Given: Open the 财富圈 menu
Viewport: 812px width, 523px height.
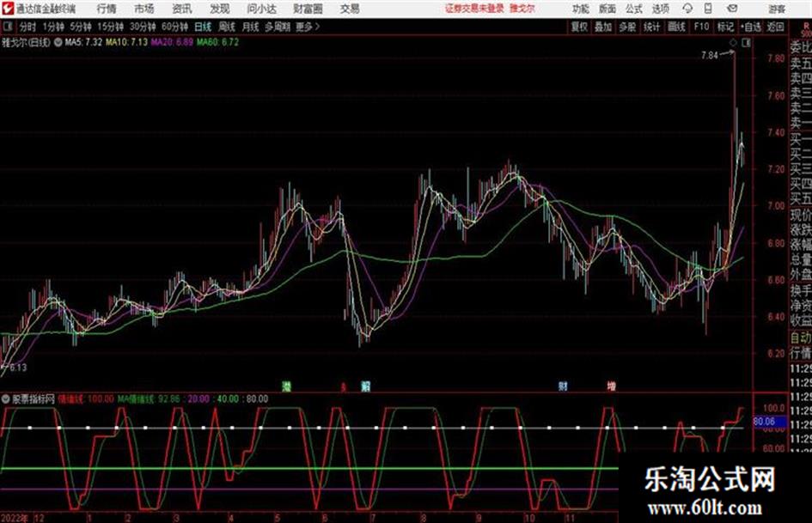Looking at the screenshot, I should point(308,9).
